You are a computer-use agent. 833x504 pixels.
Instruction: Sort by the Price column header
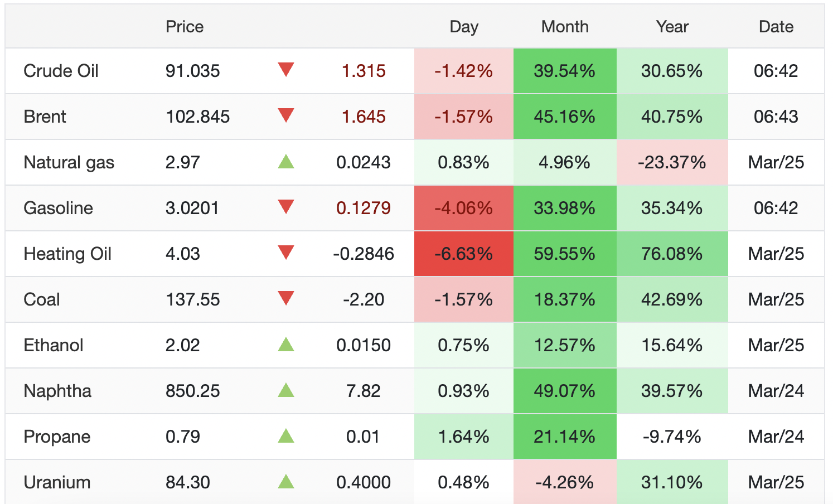coord(185,27)
